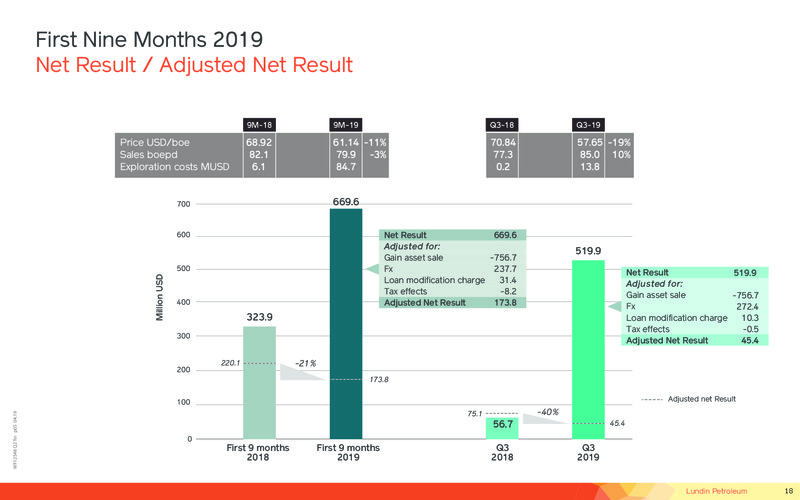The image size is (800, 500).
Task: Click the 9M-19 column header label
Action: coord(345,125)
